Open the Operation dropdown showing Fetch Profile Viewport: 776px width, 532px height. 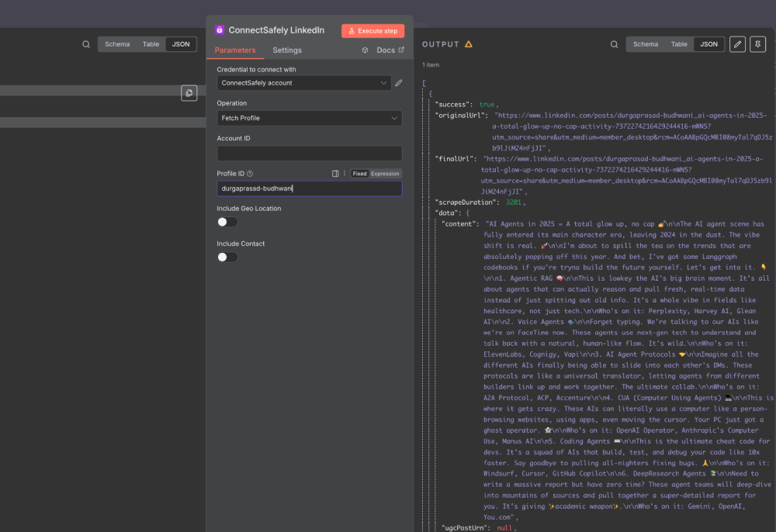(x=309, y=119)
